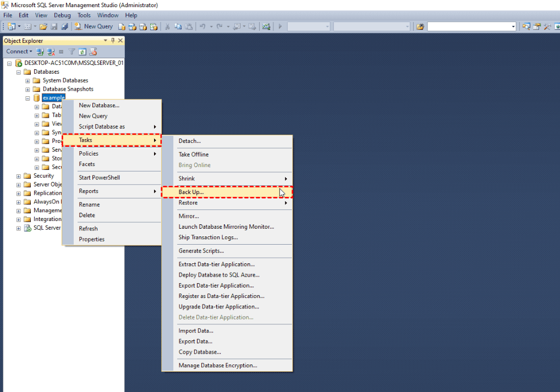The image size is (560, 392).
Task: Click the Analysis Services DMX Query icon
Action: coord(143,26)
